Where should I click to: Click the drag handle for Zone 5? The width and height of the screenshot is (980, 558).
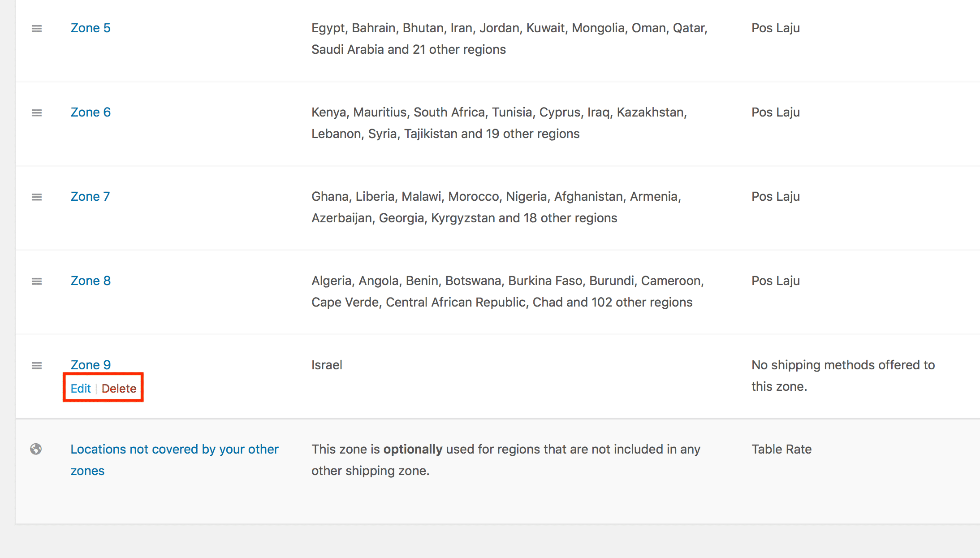point(37,29)
